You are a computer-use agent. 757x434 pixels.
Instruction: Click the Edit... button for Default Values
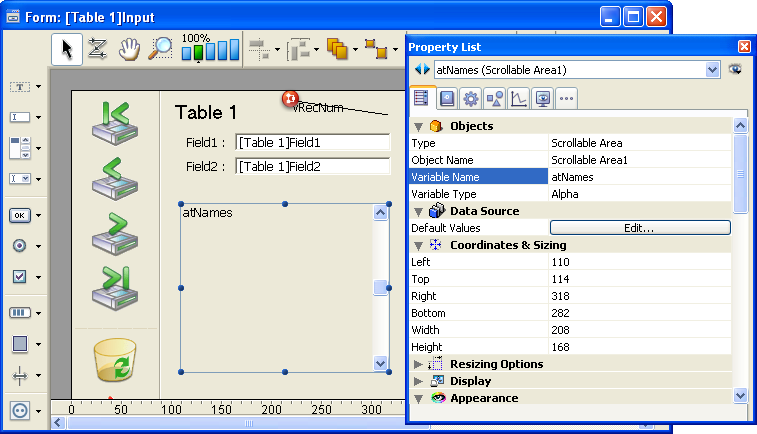click(x=640, y=228)
